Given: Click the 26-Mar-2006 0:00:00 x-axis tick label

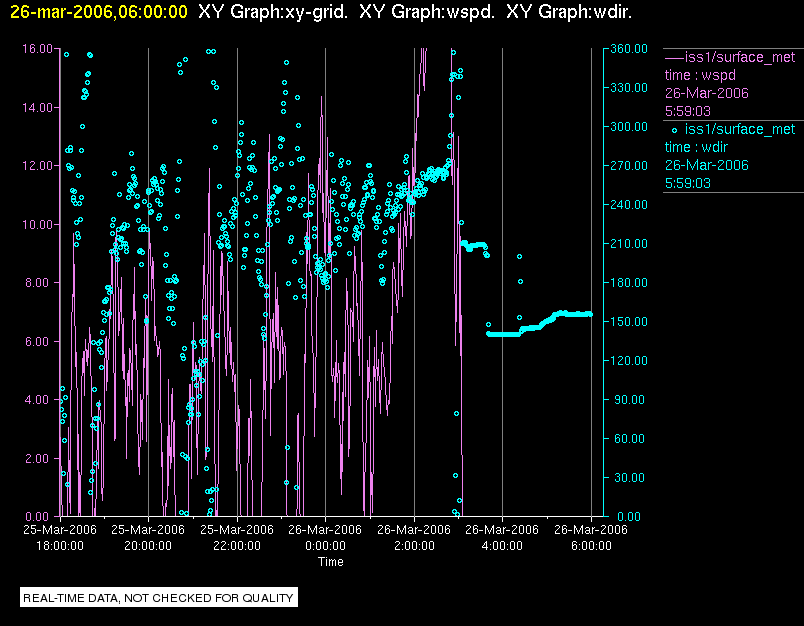Looking at the screenshot, I should coord(325,538).
